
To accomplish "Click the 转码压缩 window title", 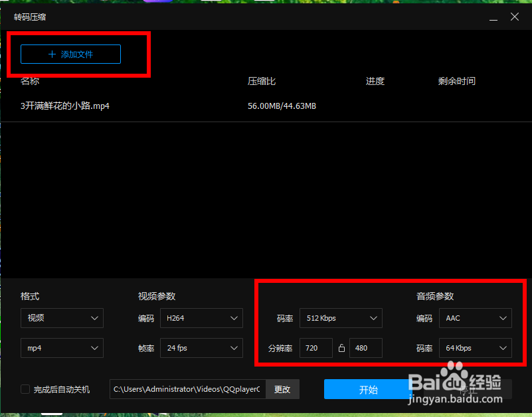I will point(30,17).
